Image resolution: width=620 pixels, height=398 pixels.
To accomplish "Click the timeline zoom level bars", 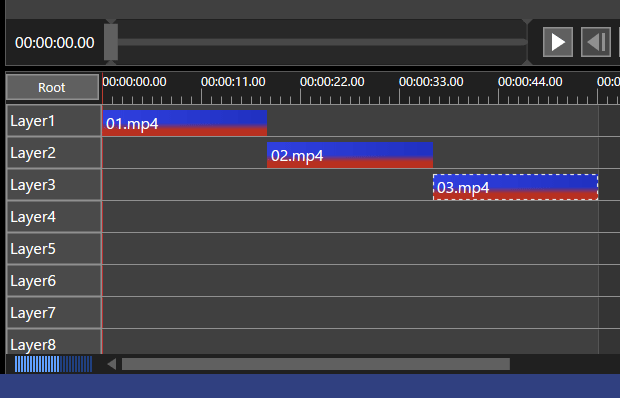I will [53, 364].
